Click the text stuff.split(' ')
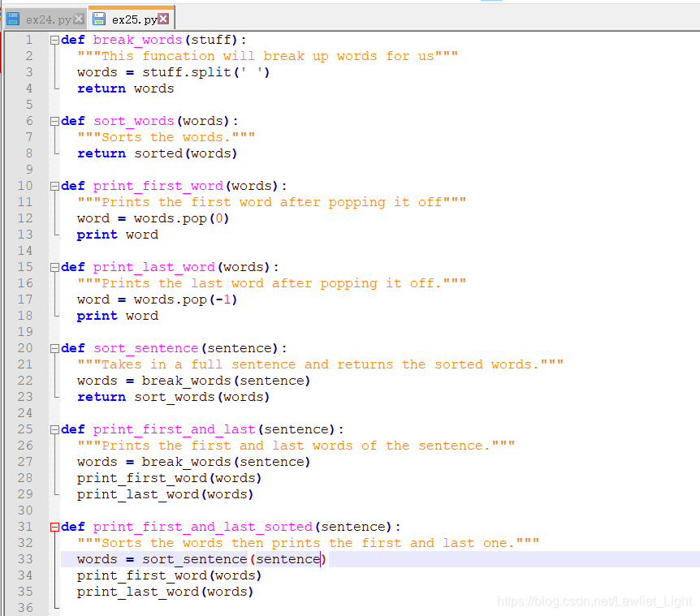700x616 pixels. tap(205, 72)
